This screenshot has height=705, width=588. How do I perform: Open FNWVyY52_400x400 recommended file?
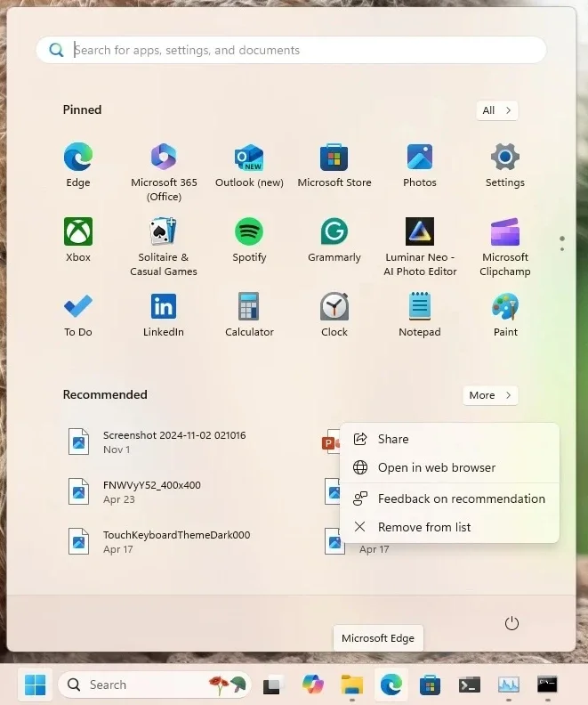pyautogui.click(x=134, y=492)
